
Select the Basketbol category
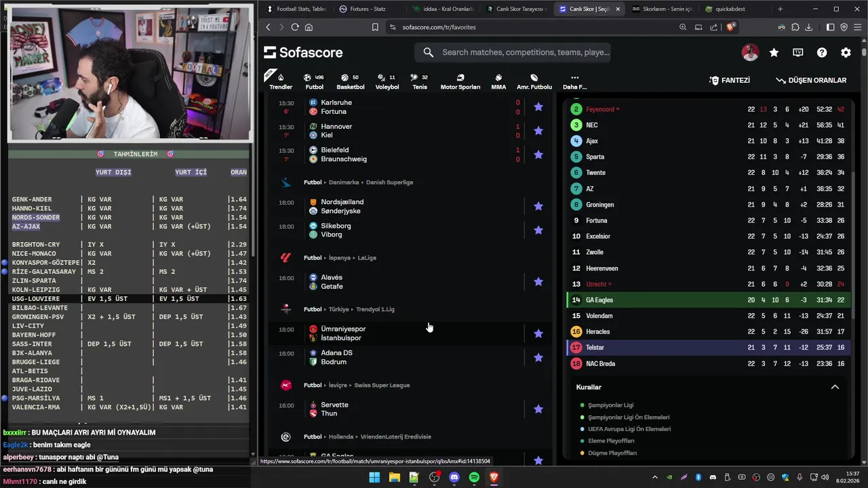[x=351, y=81]
